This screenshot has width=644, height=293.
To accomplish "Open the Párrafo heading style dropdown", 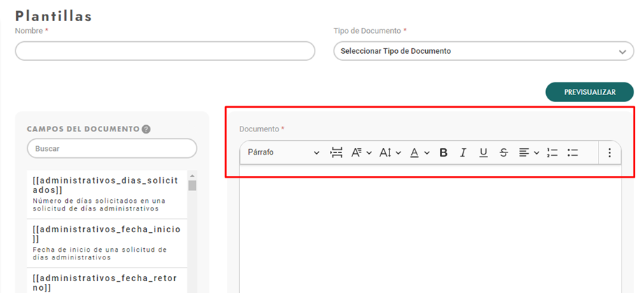I will pos(283,152).
